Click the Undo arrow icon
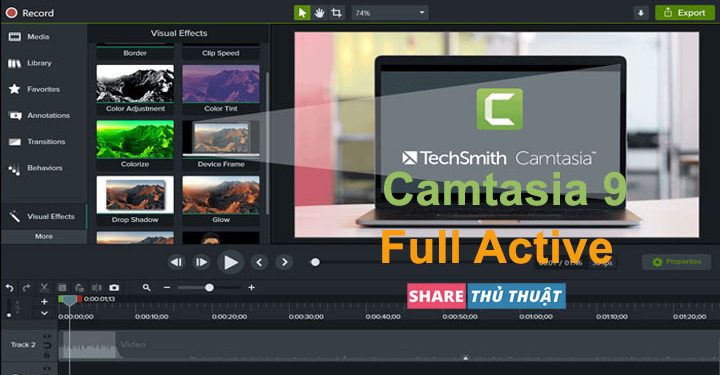Screen dimensions: 720x375 click(10, 288)
